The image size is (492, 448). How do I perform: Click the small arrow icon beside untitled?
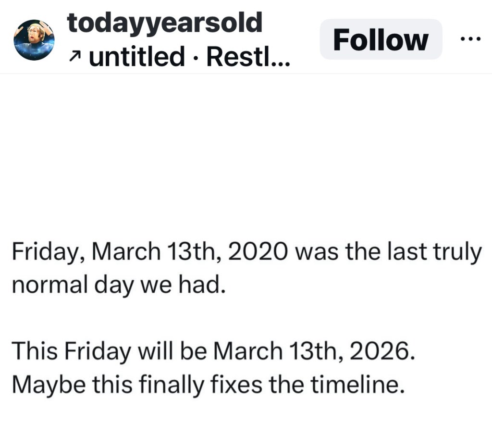pos(74,58)
